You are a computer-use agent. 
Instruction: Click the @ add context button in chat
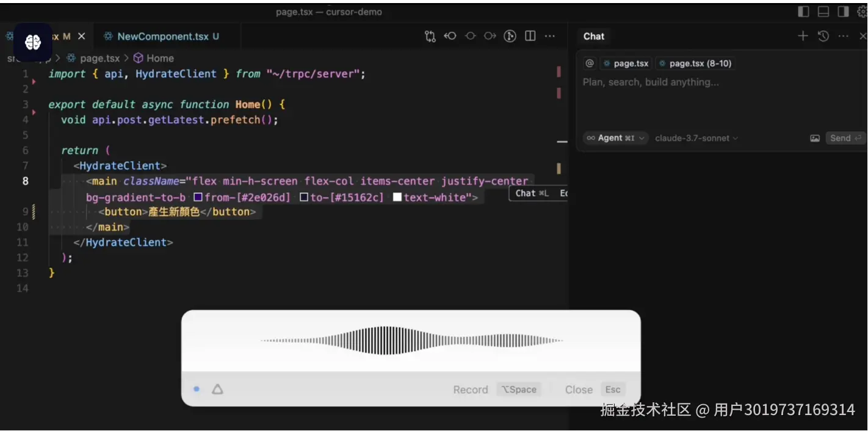coord(590,63)
